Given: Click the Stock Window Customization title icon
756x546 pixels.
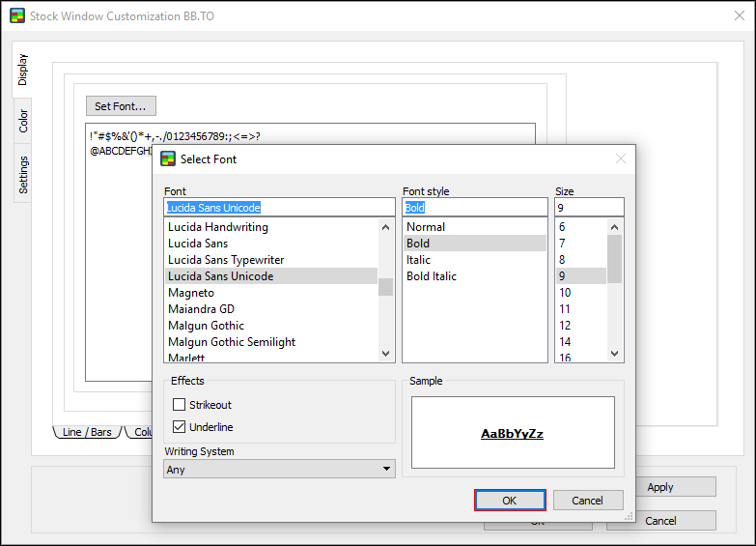Looking at the screenshot, I should pyautogui.click(x=16, y=15).
